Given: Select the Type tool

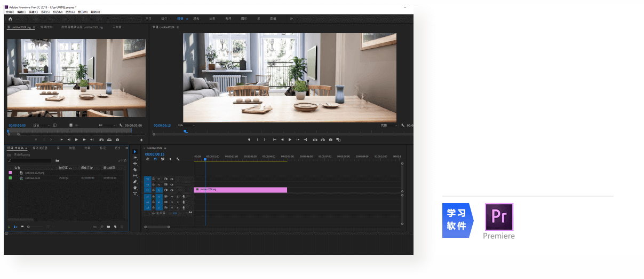Looking at the screenshot, I should 135,193.
